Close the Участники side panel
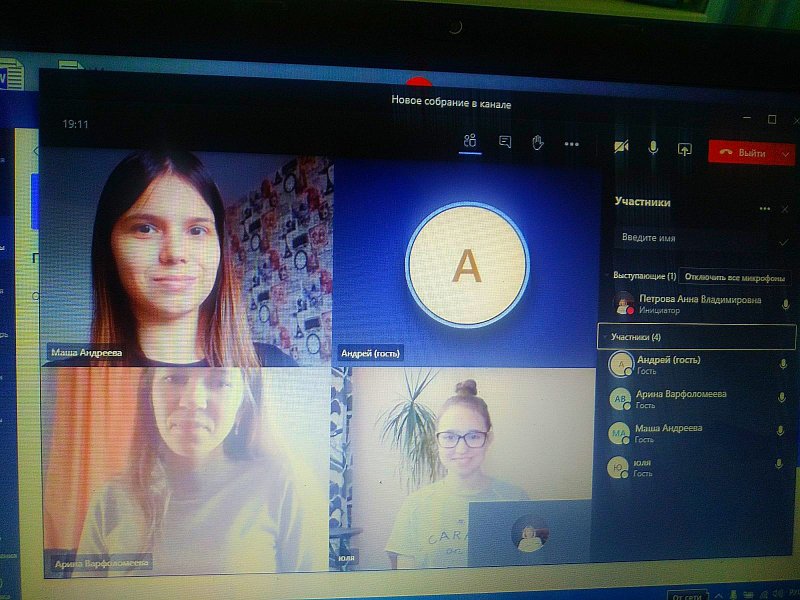Image resolution: width=800 pixels, height=600 pixels. [x=785, y=209]
